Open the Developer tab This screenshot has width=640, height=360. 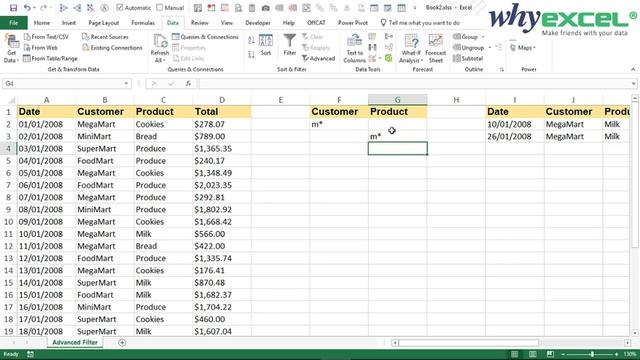(x=258, y=23)
